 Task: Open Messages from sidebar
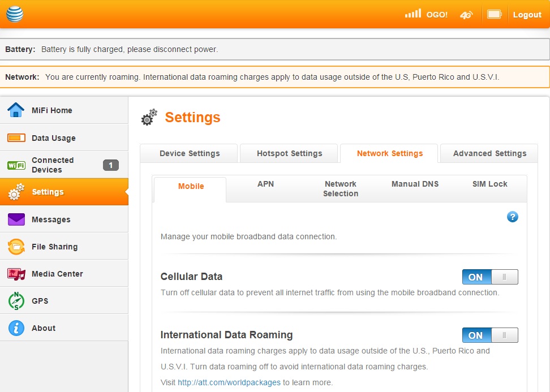point(64,219)
